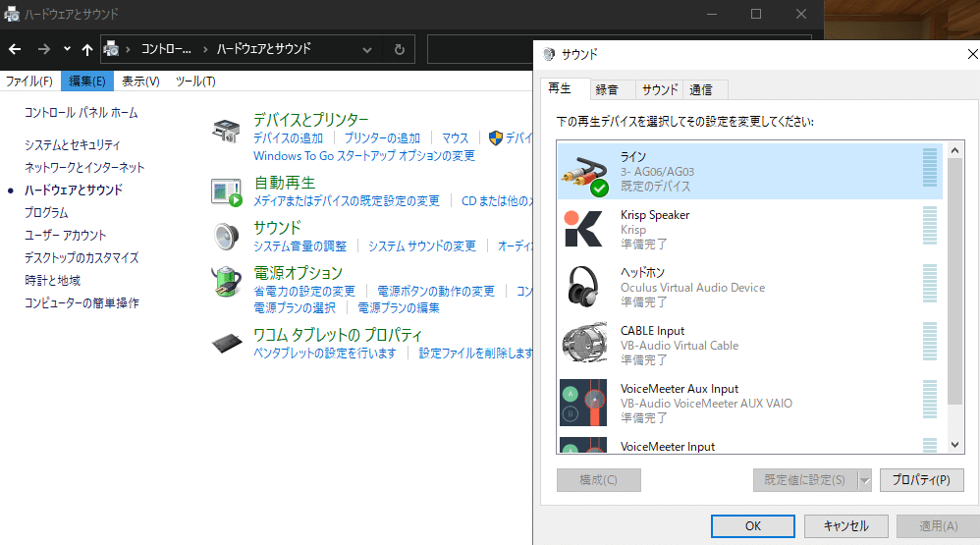Open 自動再生 heading link
The height and width of the screenshot is (545, 980).
(285, 183)
